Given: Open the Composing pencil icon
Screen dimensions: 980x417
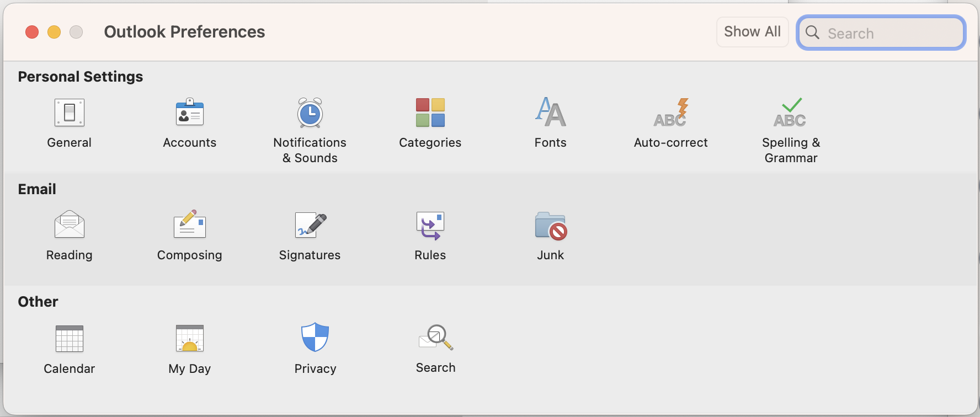Looking at the screenshot, I should tap(190, 224).
